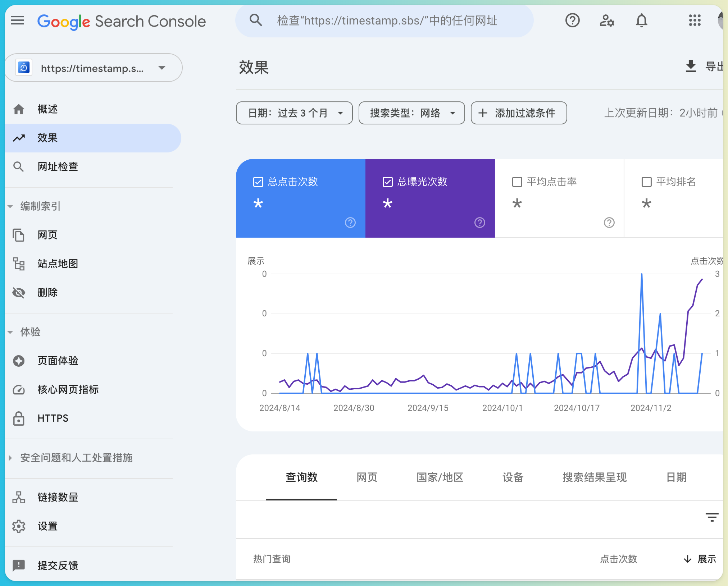This screenshot has height=586, width=728.
Task: Click the magnifier icon next to 网址检查
Action: (19, 166)
